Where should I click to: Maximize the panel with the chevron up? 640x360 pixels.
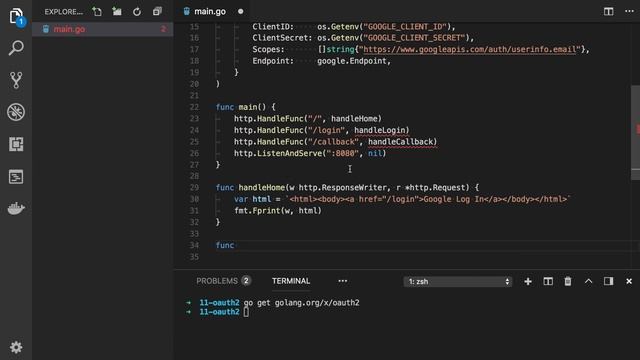588,281
